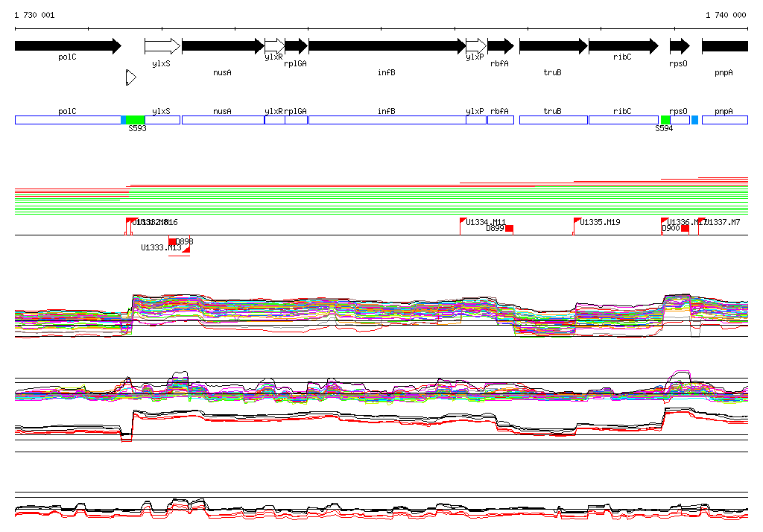Click the small white triangle below polC arrow
The width and height of the screenshot is (763, 532).
(131, 77)
